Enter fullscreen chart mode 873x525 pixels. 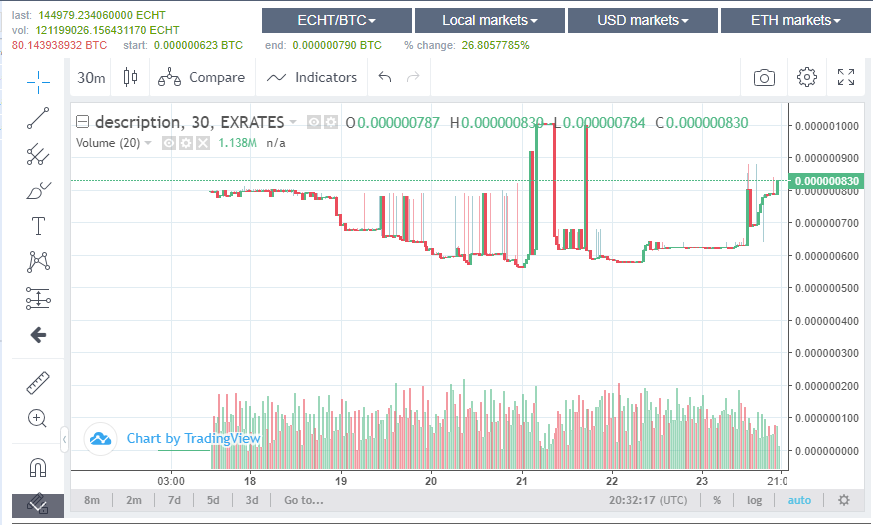point(846,78)
